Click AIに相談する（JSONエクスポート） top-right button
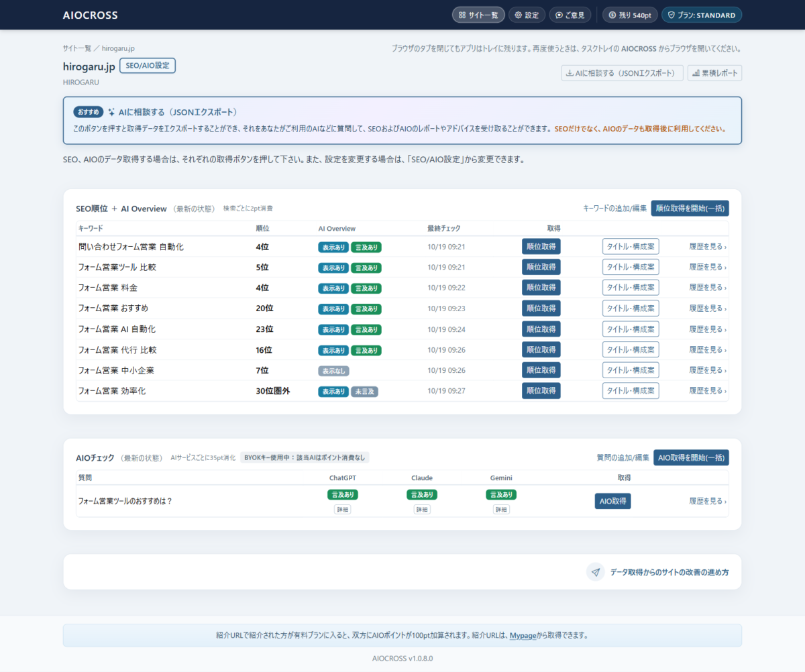Viewport: 805px width, 672px height. click(623, 73)
